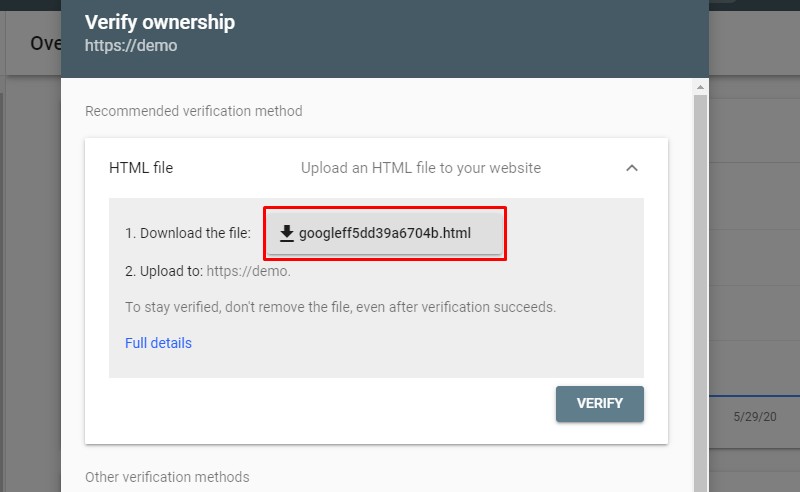Click the VERIFY button

pos(599,404)
